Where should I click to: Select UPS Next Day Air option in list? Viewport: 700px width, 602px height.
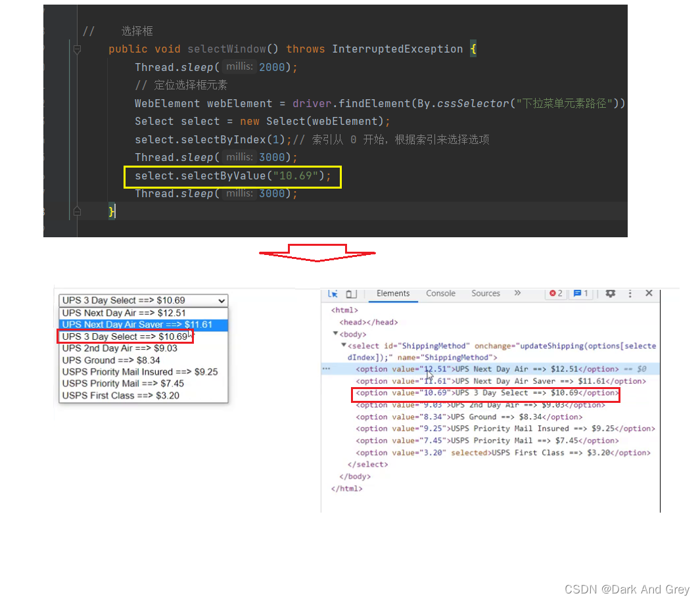click(143, 313)
